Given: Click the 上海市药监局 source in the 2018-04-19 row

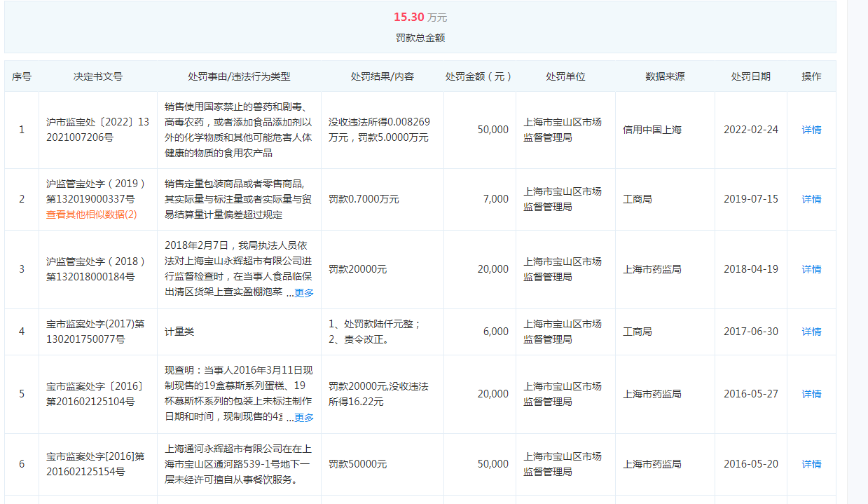Looking at the screenshot, I should [652, 269].
